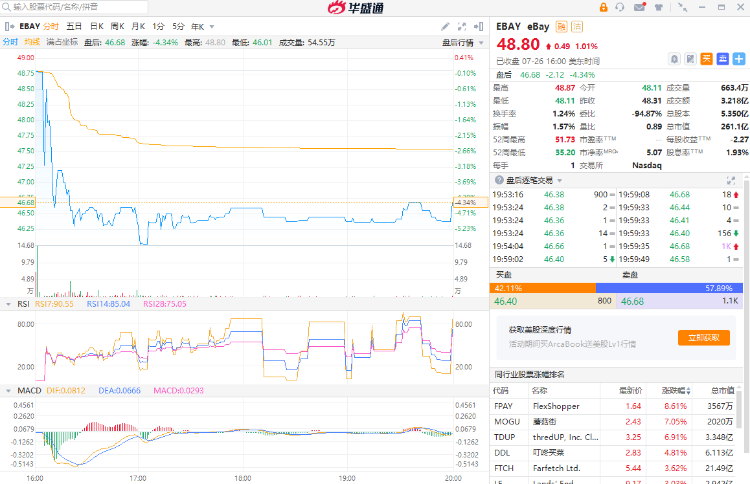Click the search magnifier icon
Viewport: 750px width, 484px height.
point(6,7)
